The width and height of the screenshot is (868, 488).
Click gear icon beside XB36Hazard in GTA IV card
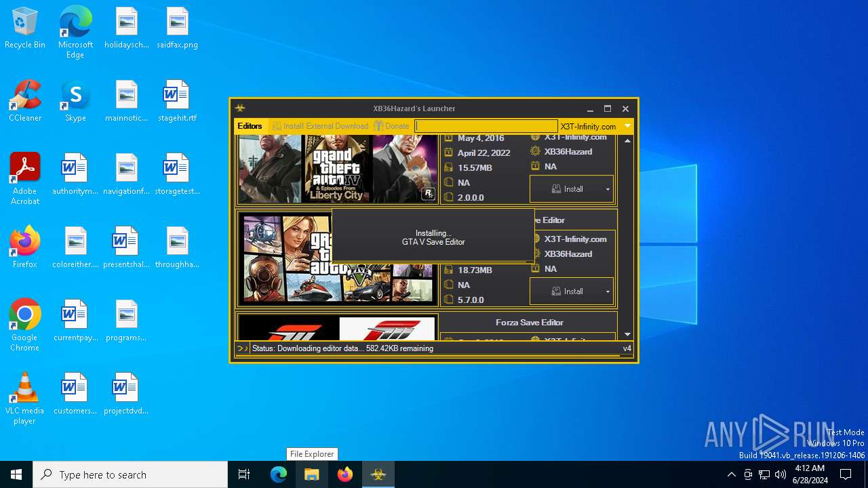pyautogui.click(x=535, y=151)
